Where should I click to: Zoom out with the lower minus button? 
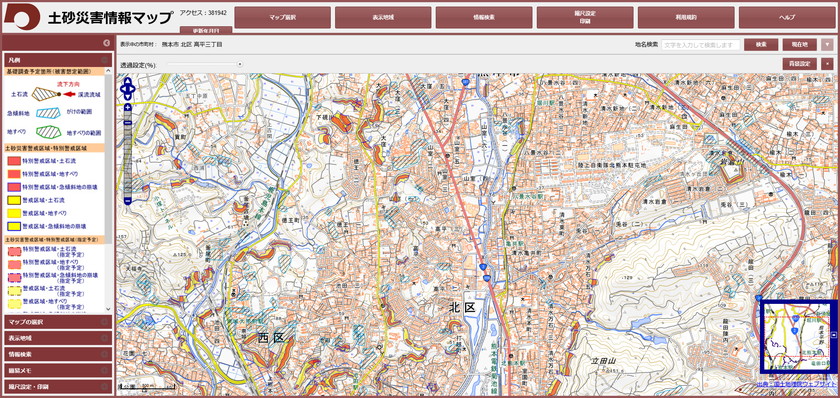pyautogui.click(x=128, y=201)
